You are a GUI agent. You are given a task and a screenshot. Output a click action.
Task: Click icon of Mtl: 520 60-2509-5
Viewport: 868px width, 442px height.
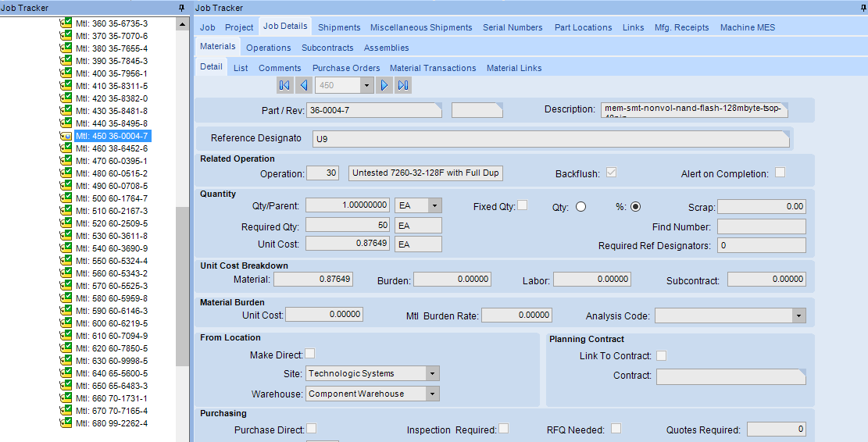tap(66, 223)
